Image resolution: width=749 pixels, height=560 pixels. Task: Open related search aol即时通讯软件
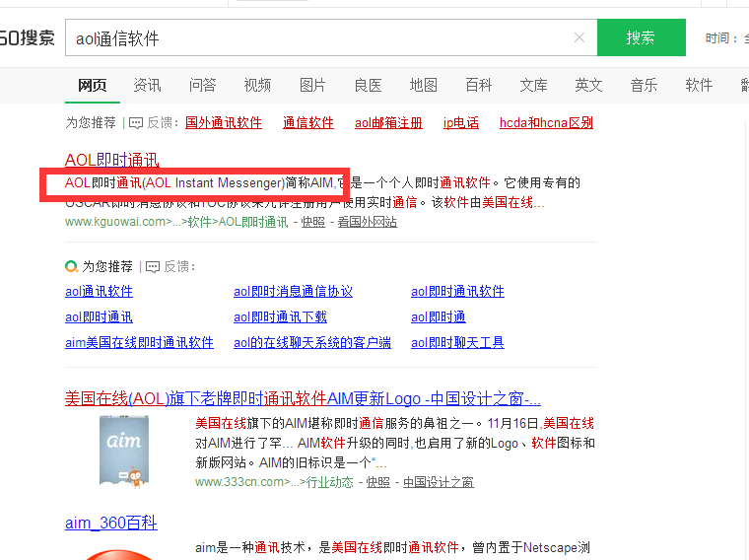pos(457,292)
